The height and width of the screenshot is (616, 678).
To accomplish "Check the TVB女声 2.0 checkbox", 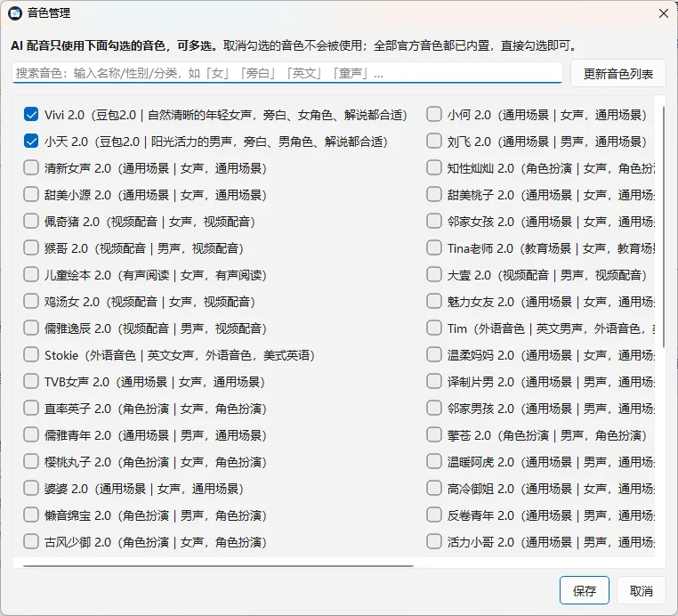I will pyautogui.click(x=31, y=382).
